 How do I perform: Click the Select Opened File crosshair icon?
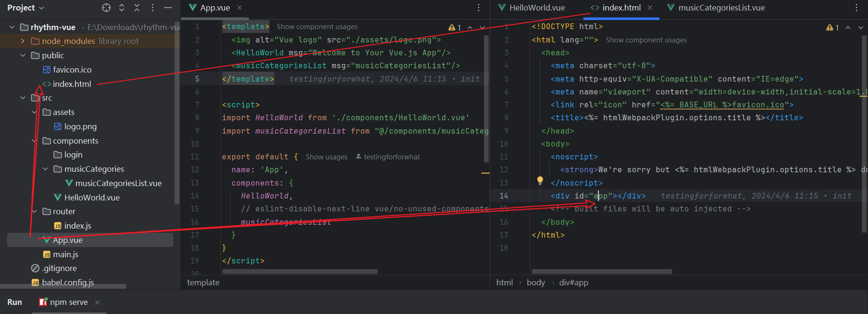(x=106, y=8)
